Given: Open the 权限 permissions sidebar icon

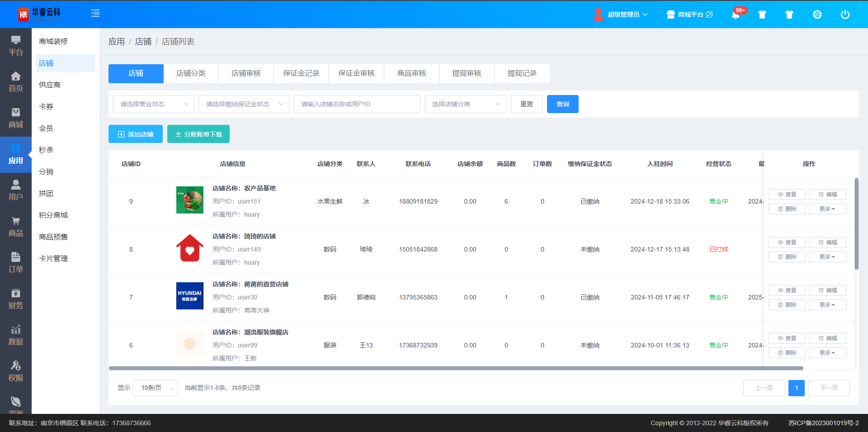Looking at the screenshot, I should pyautogui.click(x=16, y=371).
